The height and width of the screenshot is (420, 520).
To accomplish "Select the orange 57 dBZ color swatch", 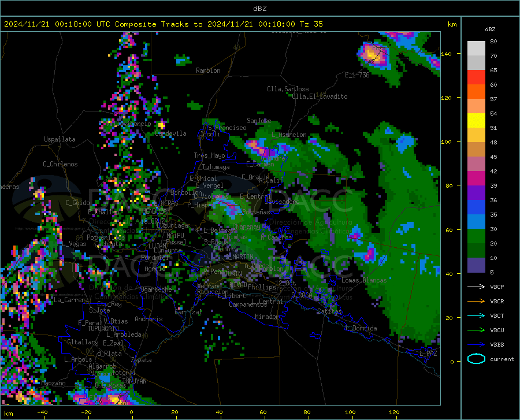I will tap(476, 92).
